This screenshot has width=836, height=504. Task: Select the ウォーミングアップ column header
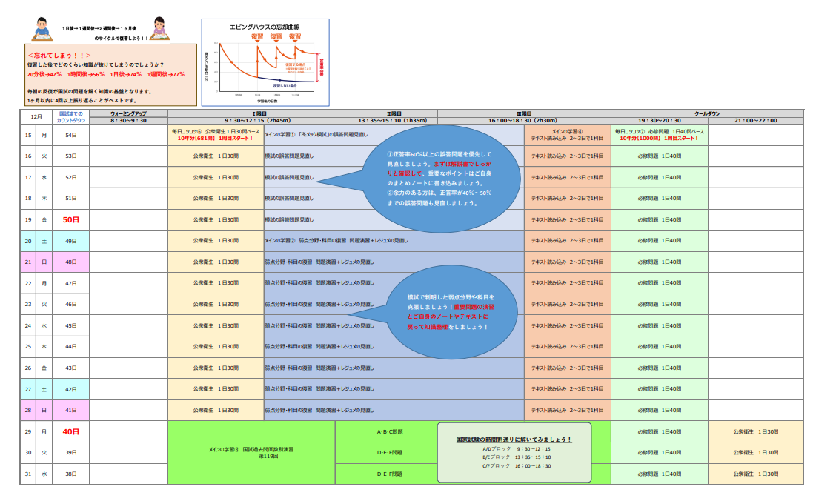pyautogui.click(x=128, y=113)
